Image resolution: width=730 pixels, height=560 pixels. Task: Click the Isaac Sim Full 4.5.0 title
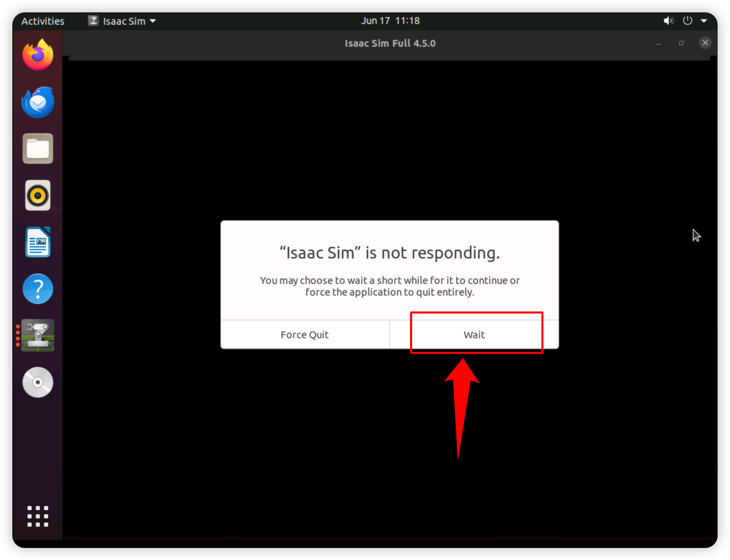[390, 43]
